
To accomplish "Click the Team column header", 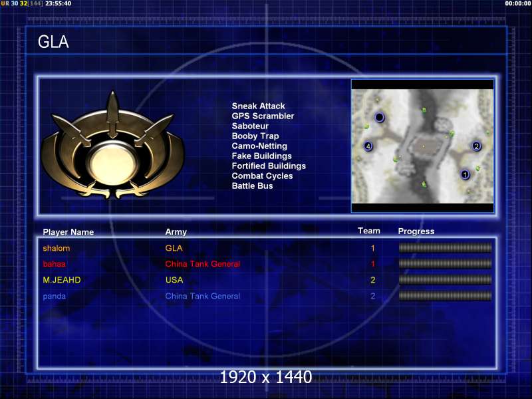I will 369,231.
